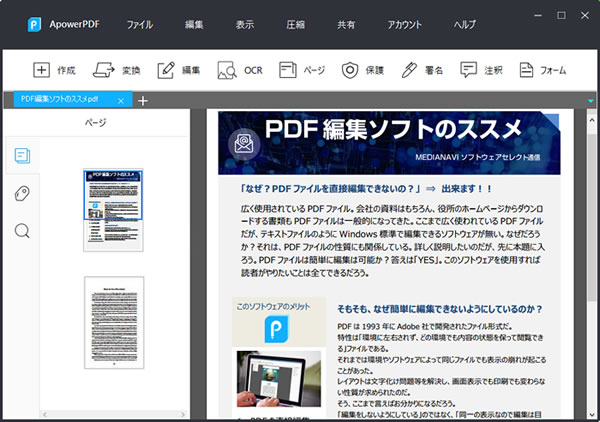This screenshot has height=422, width=600.
Task: Click the ページ panel header label
Action: pyautogui.click(x=96, y=122)
